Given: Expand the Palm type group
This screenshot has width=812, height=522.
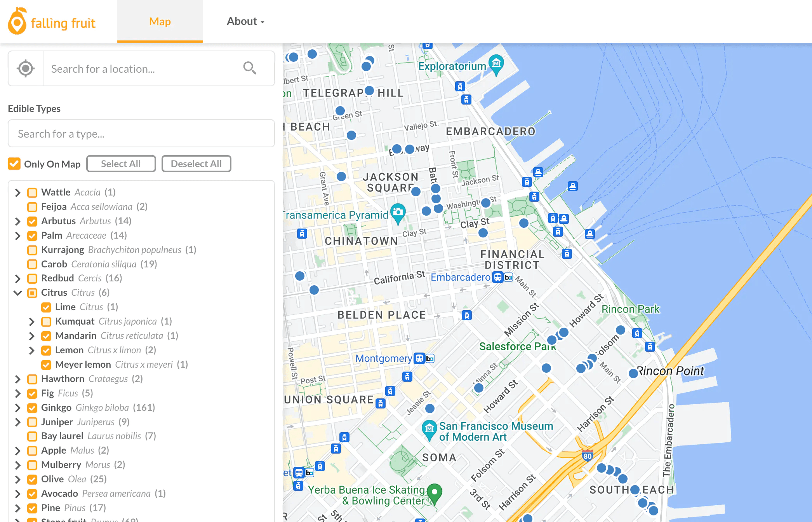Looking at the screenshot, I should (17, 236).
